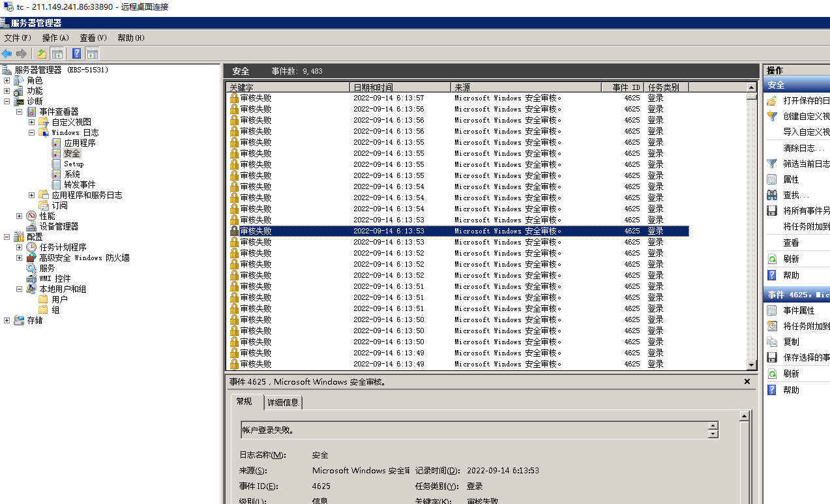
Task: Expand the 存储 tree node
Action: tap(7, 320)
